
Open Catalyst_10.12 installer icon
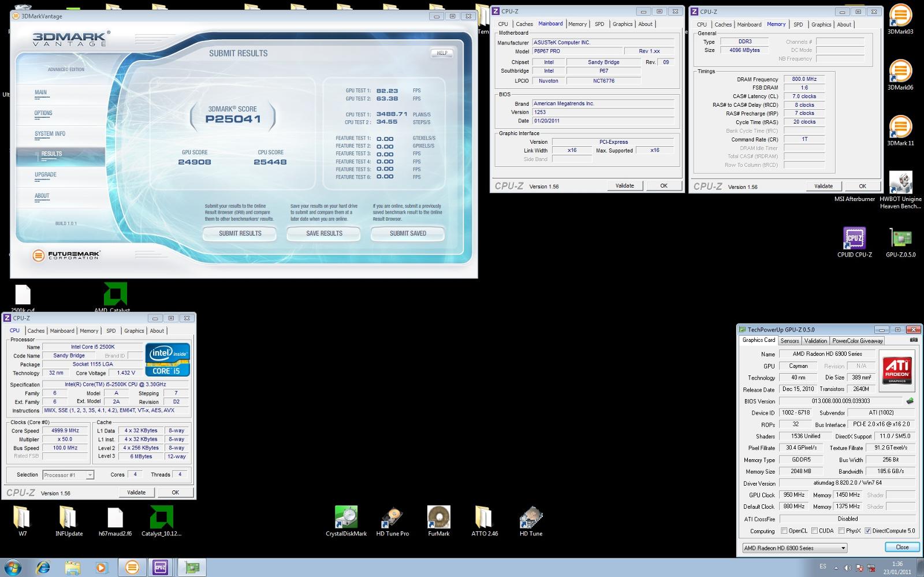pyautogui.click(x=161, y=521)
